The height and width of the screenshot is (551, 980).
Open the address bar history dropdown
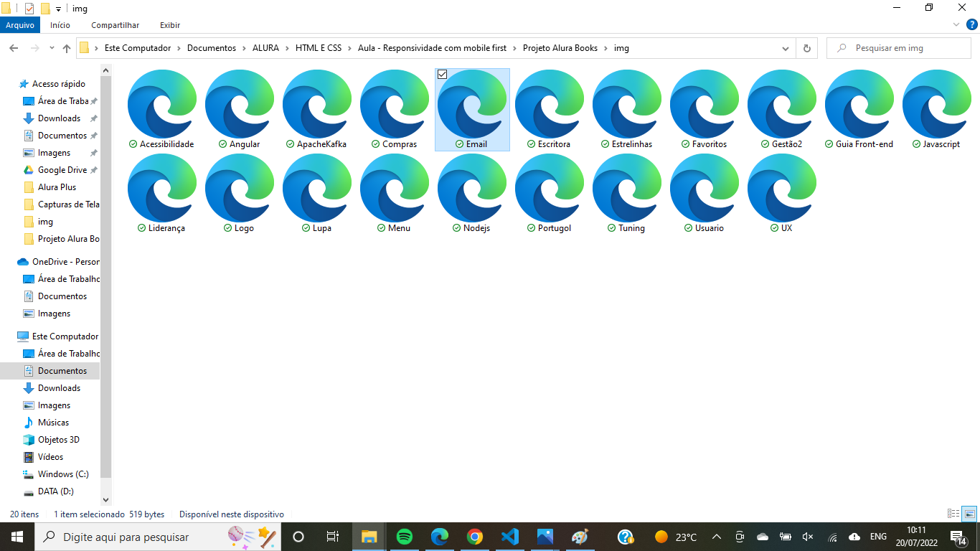(786, 49)
